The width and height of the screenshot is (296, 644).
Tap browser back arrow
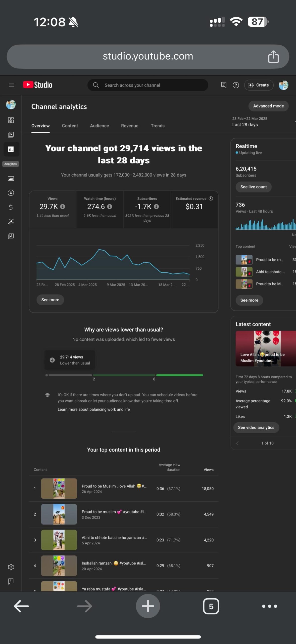[x=21, y=606]
